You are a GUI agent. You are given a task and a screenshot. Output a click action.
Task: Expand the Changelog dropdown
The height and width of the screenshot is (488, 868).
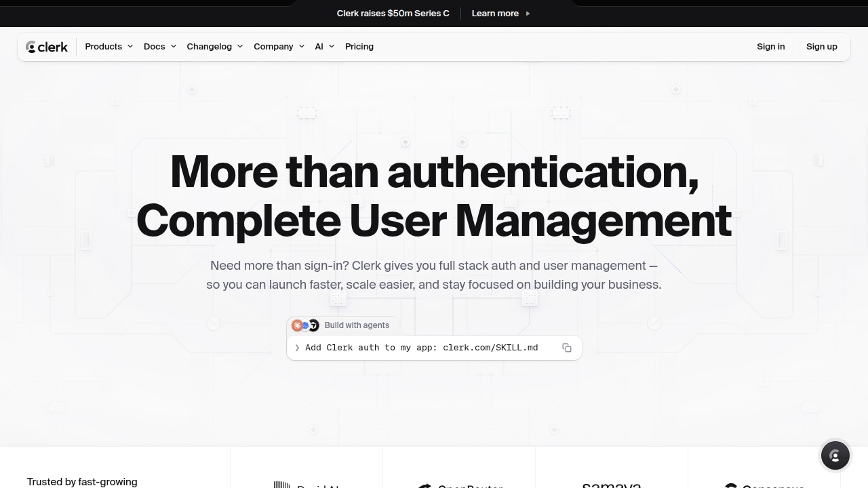(215, 47)
